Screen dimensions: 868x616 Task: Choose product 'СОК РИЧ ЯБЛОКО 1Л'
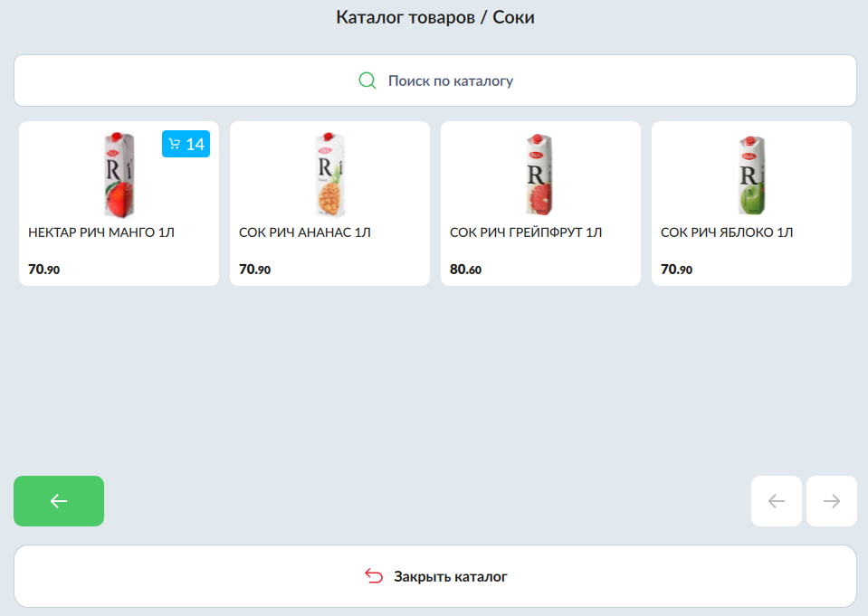pyautogui.click(x=727, y=233)
